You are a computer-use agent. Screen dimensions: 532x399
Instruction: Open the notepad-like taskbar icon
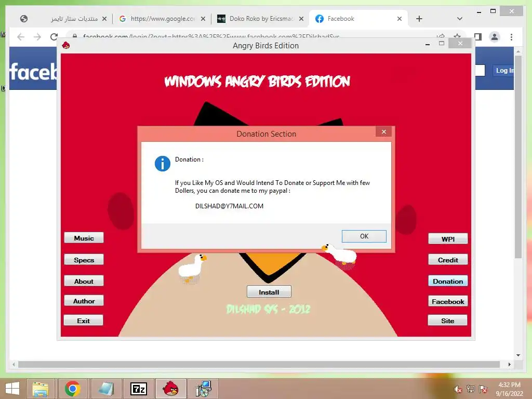[106, 389]
